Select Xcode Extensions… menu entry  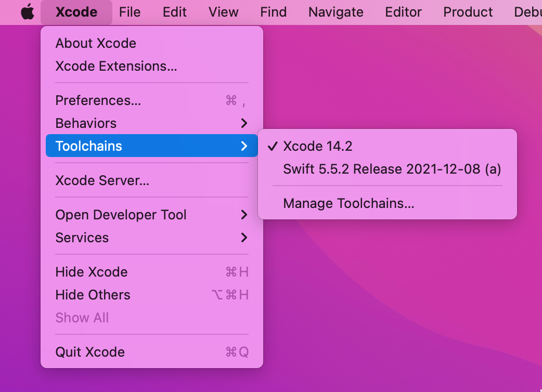pyautogui.click(x=152, y=66)
